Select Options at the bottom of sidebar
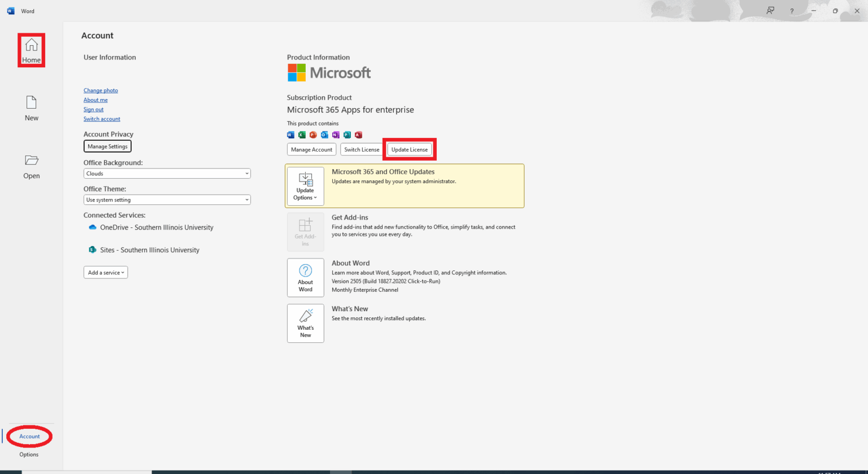This screenshot has width=868, height=474. 29,454
